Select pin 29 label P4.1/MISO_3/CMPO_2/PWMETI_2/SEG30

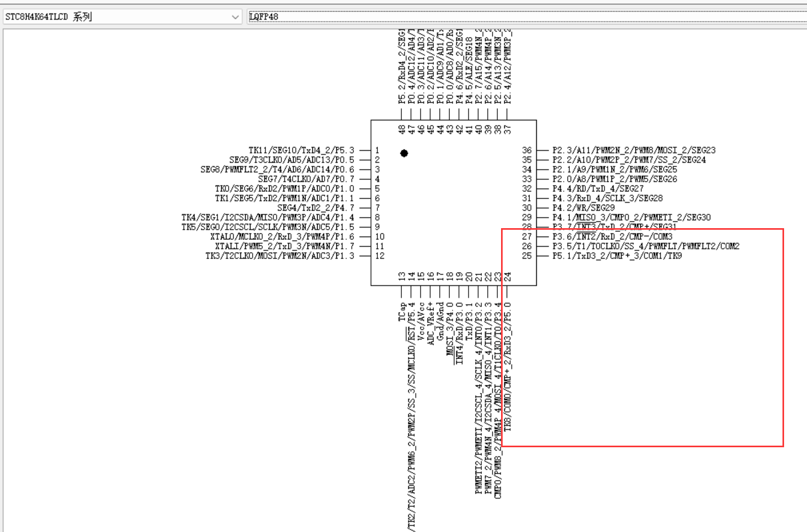pos(632,217)
